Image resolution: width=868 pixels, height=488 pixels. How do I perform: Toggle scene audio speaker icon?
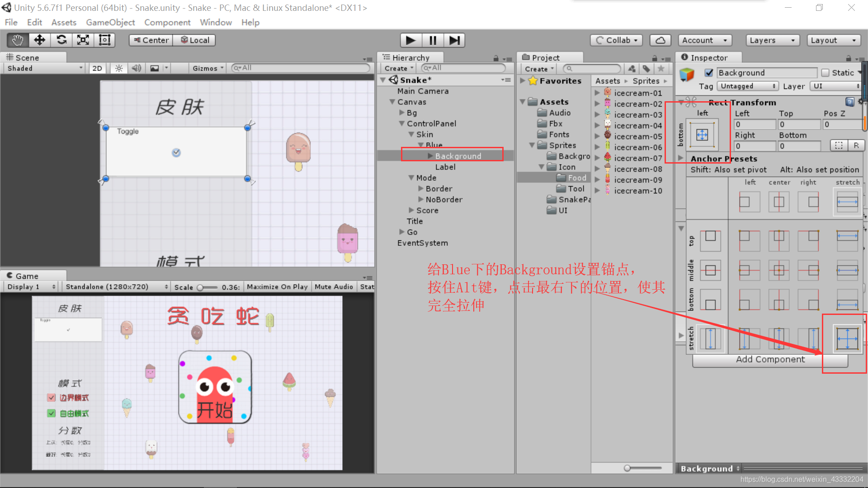click(x=136, y=68)
